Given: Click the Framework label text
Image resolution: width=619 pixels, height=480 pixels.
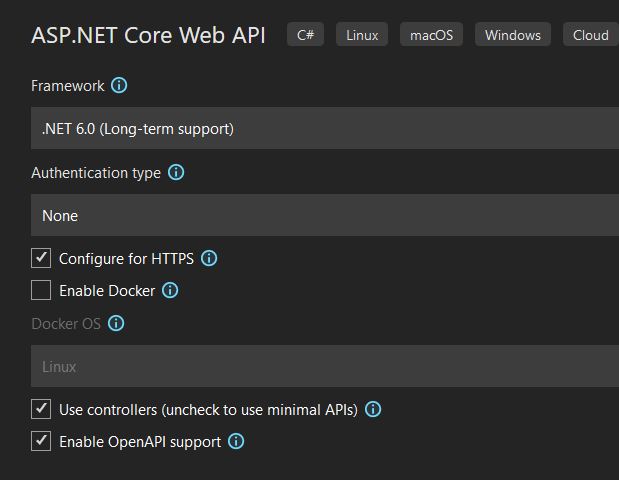Looking at the screenshot, I should (68, 86).
